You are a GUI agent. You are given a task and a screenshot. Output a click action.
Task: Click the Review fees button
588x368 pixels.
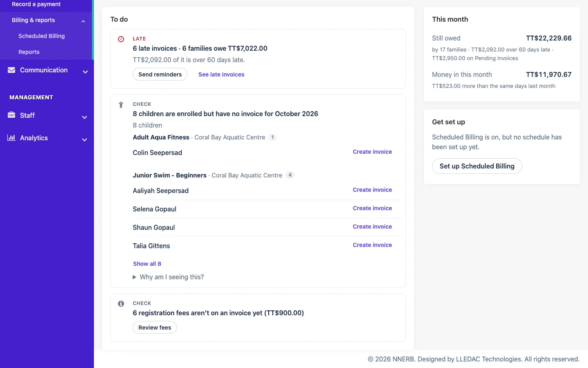pyautogui.click(x=155, y=328)
